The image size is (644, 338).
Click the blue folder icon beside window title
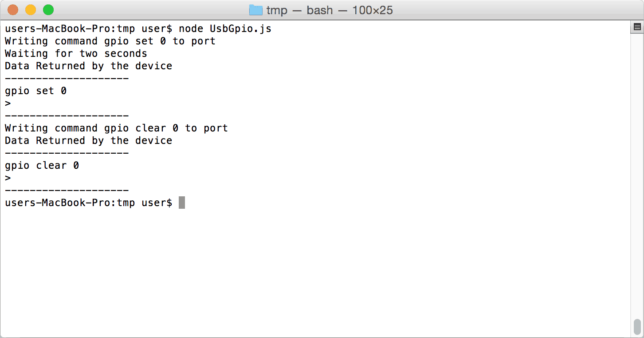pos(256,10)
